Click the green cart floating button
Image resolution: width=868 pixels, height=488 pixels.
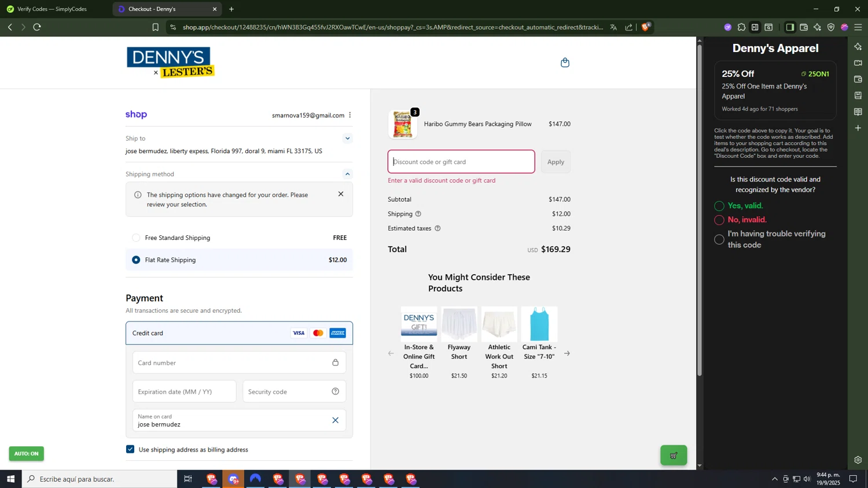pyautogui.click(x=674, y=456)
